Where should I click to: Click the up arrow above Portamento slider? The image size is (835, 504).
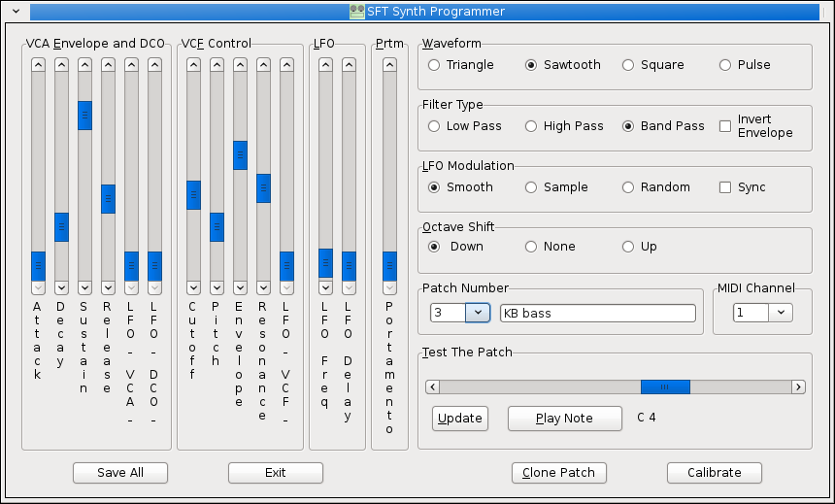[x=389, y=65]
